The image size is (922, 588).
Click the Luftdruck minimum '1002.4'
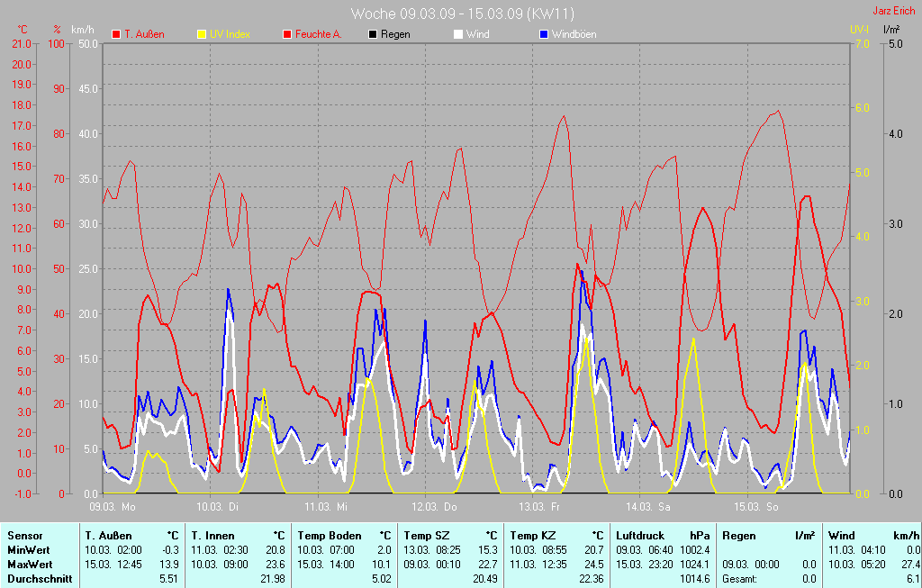[x=694, y=550]
